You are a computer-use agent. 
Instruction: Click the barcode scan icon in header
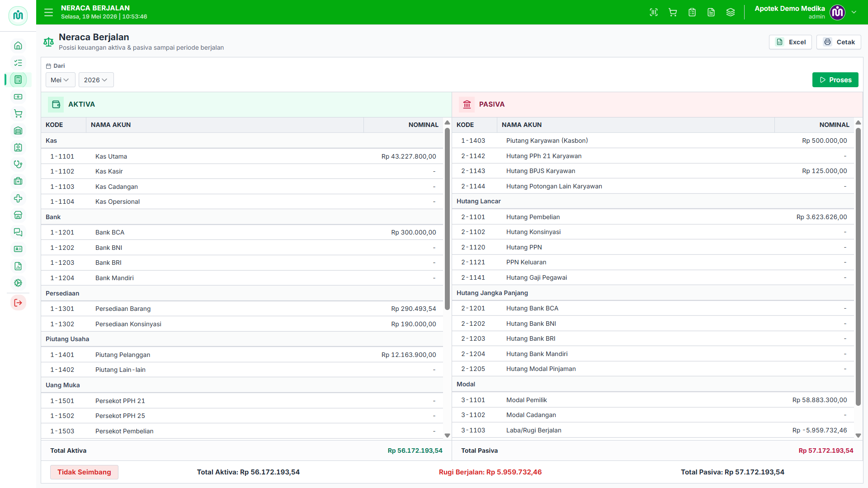pos(654,12)
